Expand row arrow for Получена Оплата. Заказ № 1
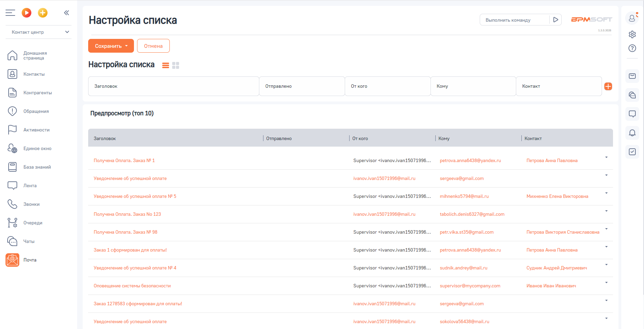The image size is (644, 329). (x=606, y=157)
